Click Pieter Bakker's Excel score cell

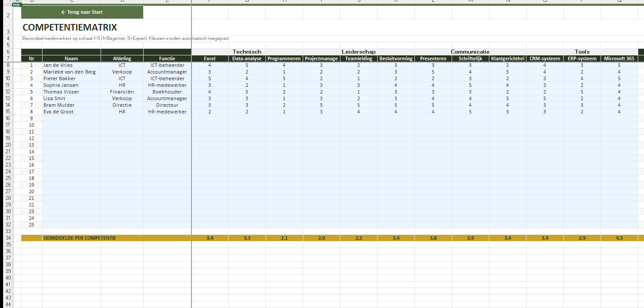click(x=210, y=78)
